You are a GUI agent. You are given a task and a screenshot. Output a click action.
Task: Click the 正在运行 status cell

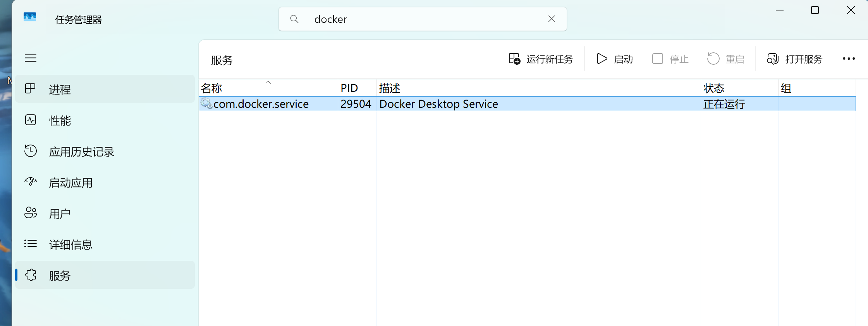[724, 104]
